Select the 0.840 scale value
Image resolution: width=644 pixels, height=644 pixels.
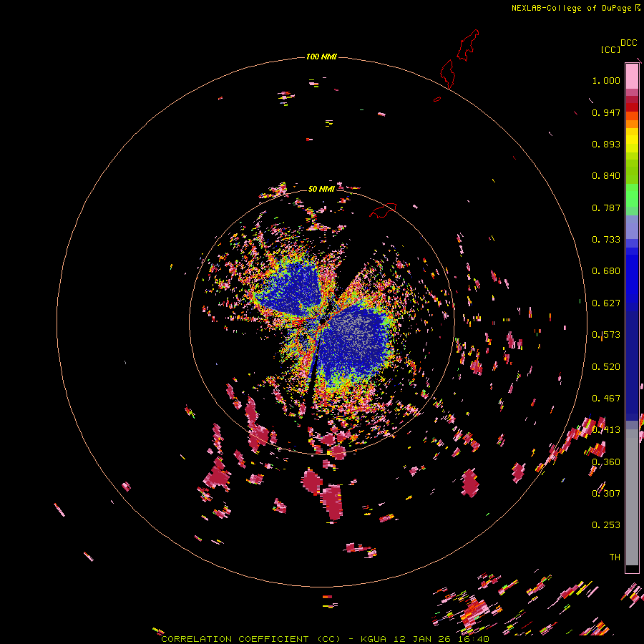point(606,176)
